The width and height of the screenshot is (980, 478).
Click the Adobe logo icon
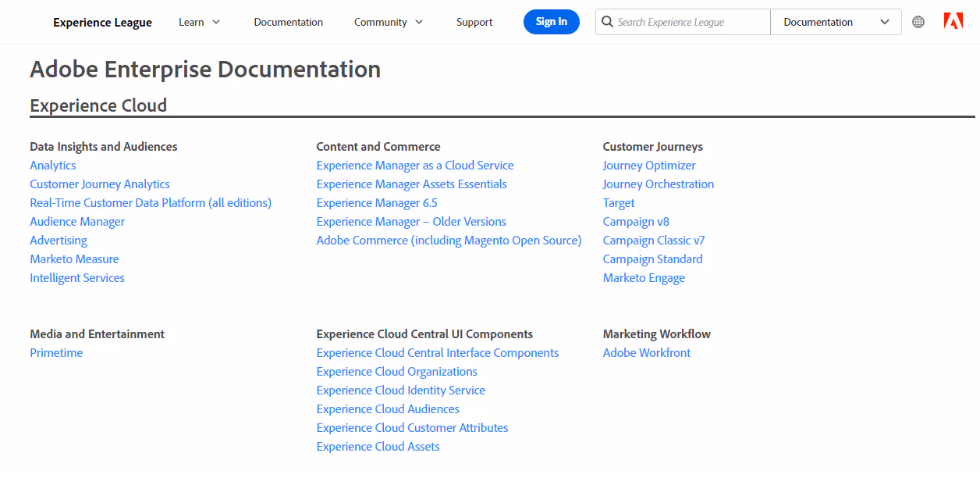pyautogui.click(x=953, y=22)
